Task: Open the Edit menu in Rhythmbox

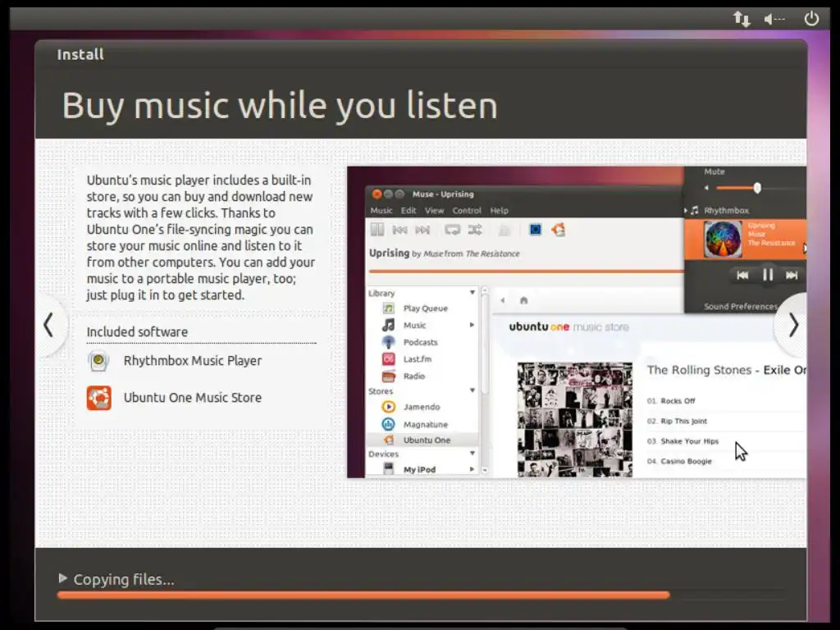Action: coord(409,211)
